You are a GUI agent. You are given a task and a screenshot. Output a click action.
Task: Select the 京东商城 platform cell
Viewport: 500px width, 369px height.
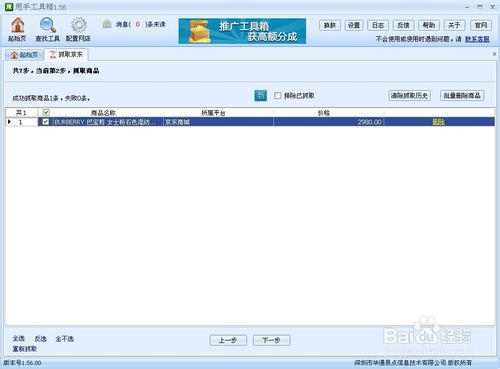(218, 122)
